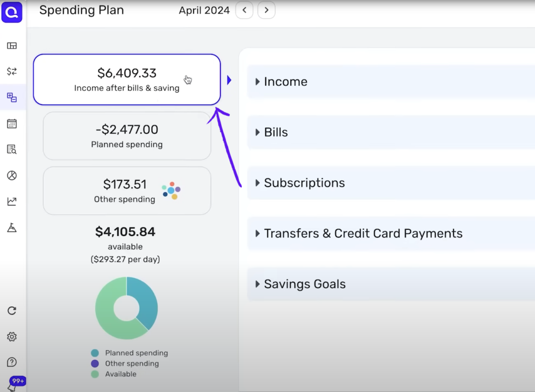
Task: Open the Dashboard panel icon
Action: pyautogui.click(x=12, y=45)
